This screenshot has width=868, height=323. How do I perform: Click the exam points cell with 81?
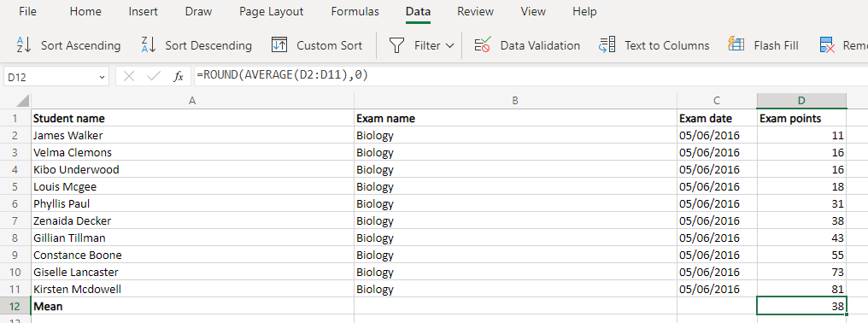click(801, 289)
